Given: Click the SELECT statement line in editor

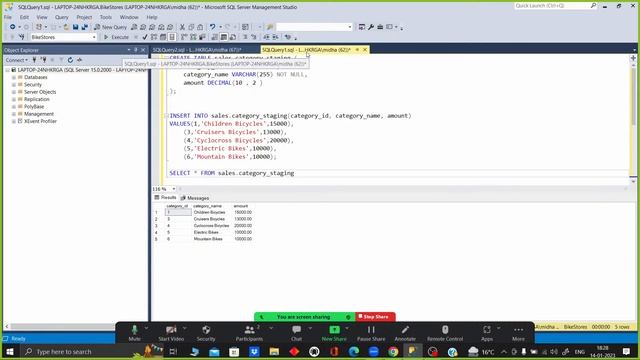Looking at the screenshot, I should click(x=231, y=173).
